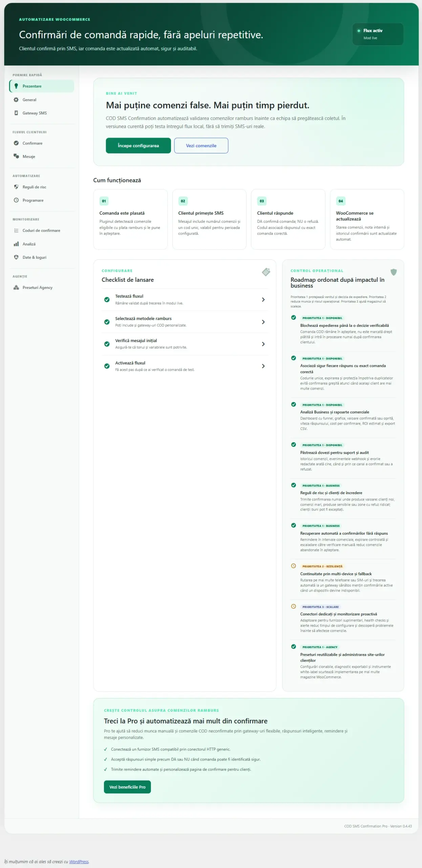Click the check mark for Verifică mesajul inițial
The height and width of the screenshot is (868, 422).
[107, 344]
